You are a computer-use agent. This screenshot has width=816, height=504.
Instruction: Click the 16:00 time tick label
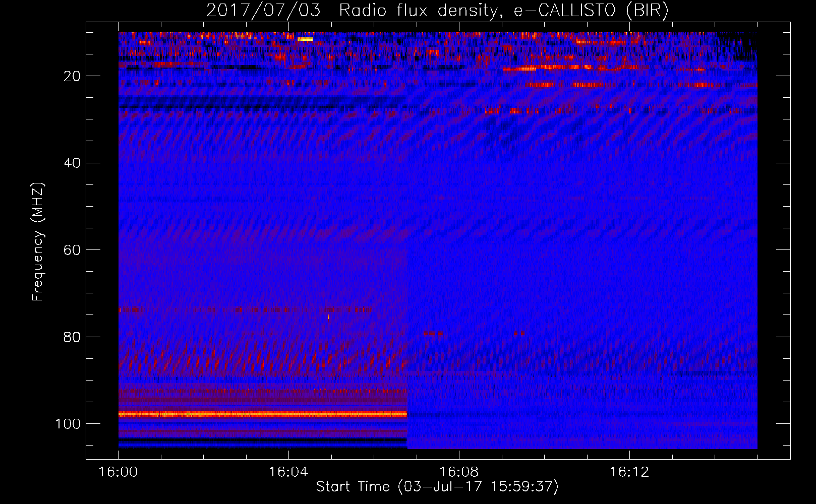pos(118,472)
